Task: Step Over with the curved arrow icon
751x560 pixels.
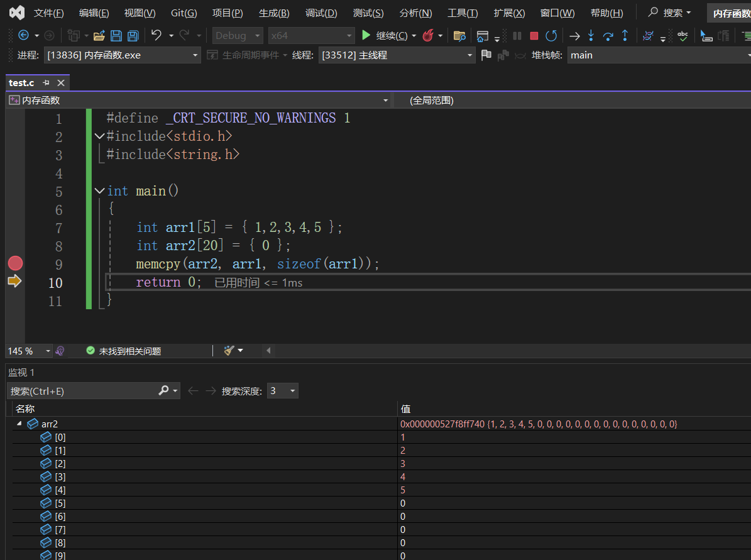Action: [608, 36]
